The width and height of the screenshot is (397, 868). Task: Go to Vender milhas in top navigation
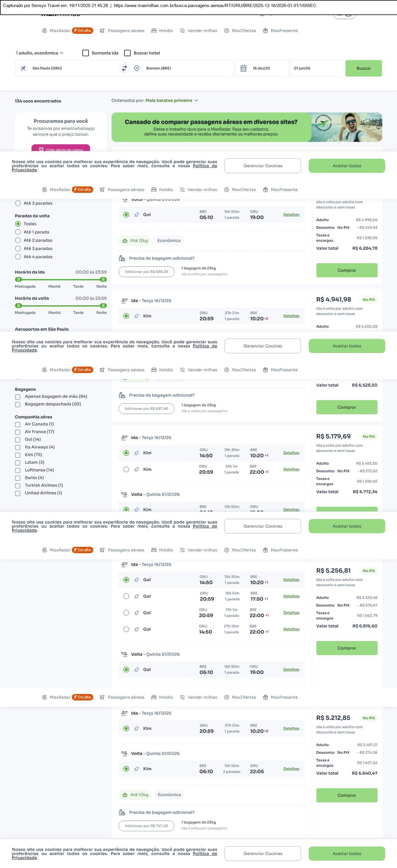(198, 31)
